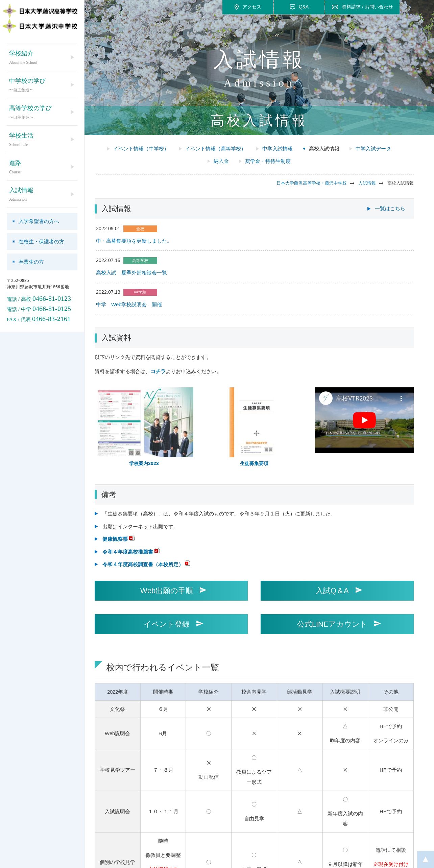Click the envelope icon for 資料請求
The height and width of the screenshot is (868, 434).
tap(335, 7)
